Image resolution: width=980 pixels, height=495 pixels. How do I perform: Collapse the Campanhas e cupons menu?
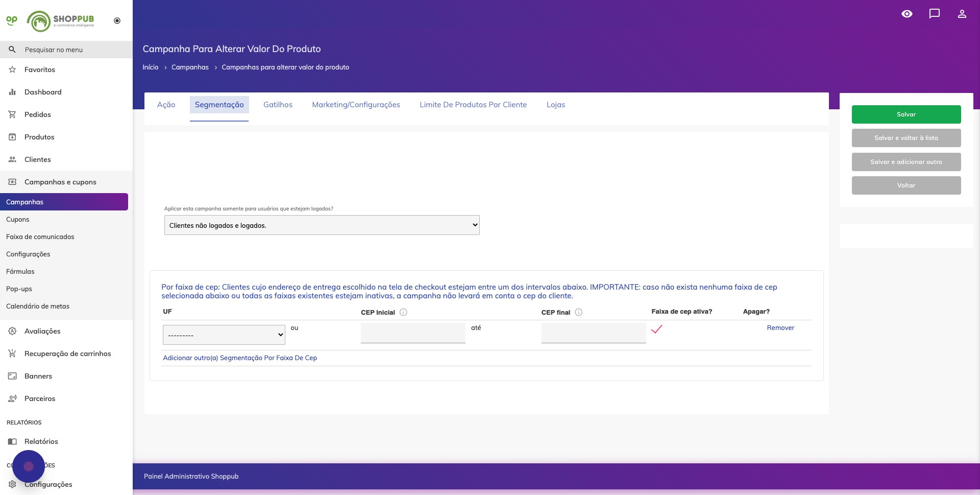click(60, 182)
